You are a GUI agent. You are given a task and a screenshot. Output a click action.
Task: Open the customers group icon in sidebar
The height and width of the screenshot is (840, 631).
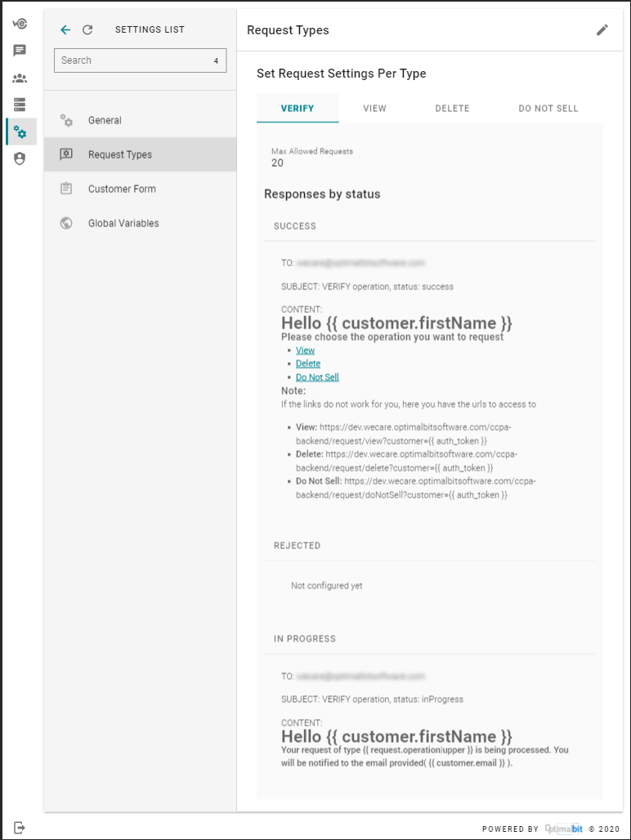tap(20, 78)
